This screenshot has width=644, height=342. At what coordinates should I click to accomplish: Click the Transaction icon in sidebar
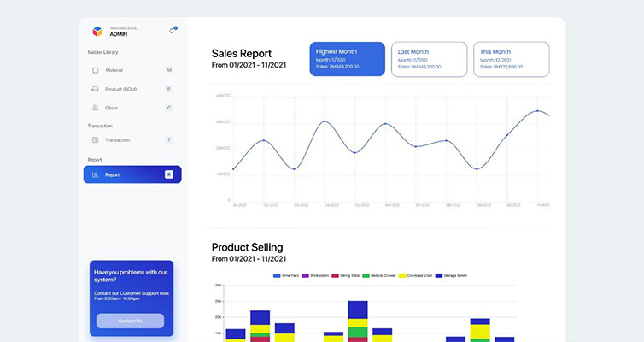96,139
